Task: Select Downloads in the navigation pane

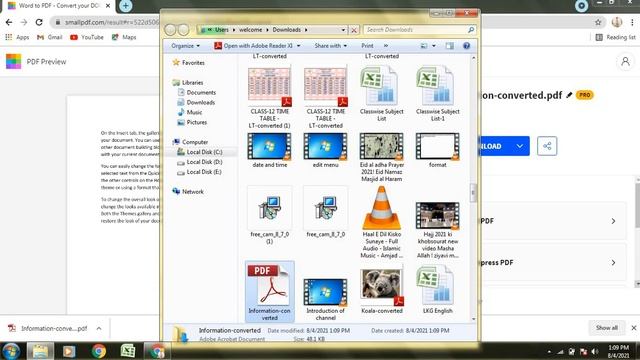Action: 196,102
